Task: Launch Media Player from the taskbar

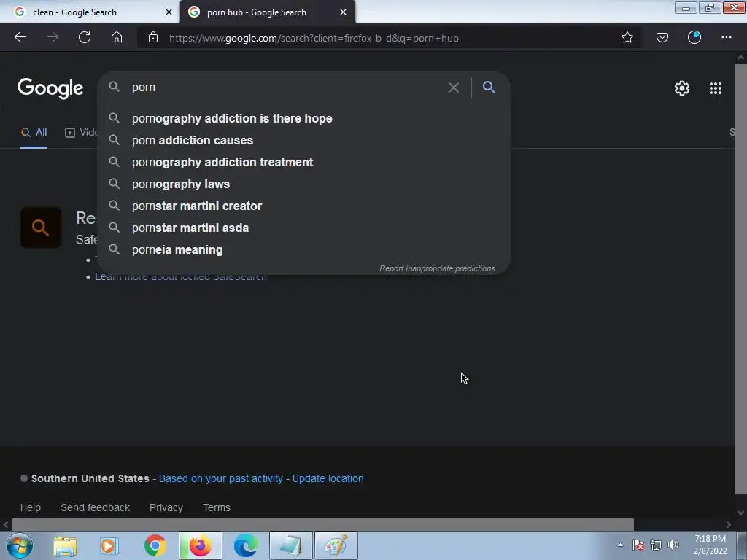Action: click(109, 545)
